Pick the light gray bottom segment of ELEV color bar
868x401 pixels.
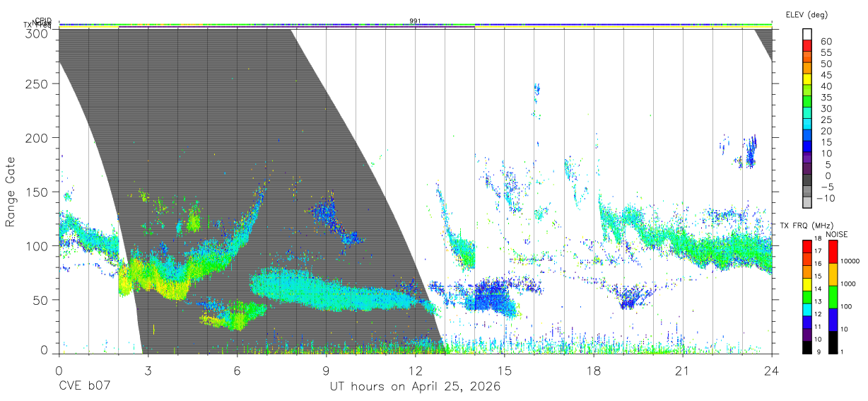click(x=807, y=203)
